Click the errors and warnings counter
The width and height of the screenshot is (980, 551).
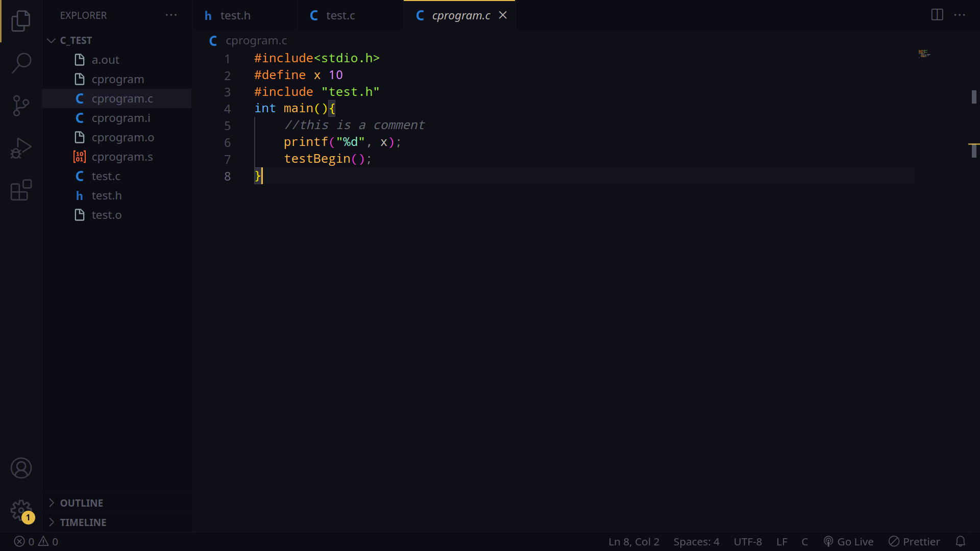click(x=36, y=541)
